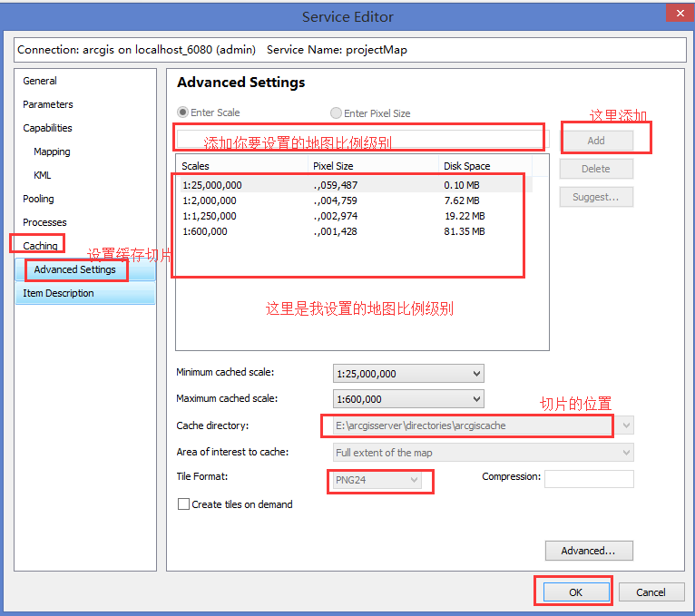
Task: Select the 1:600,000 scale row
Action: pos(357,231)
